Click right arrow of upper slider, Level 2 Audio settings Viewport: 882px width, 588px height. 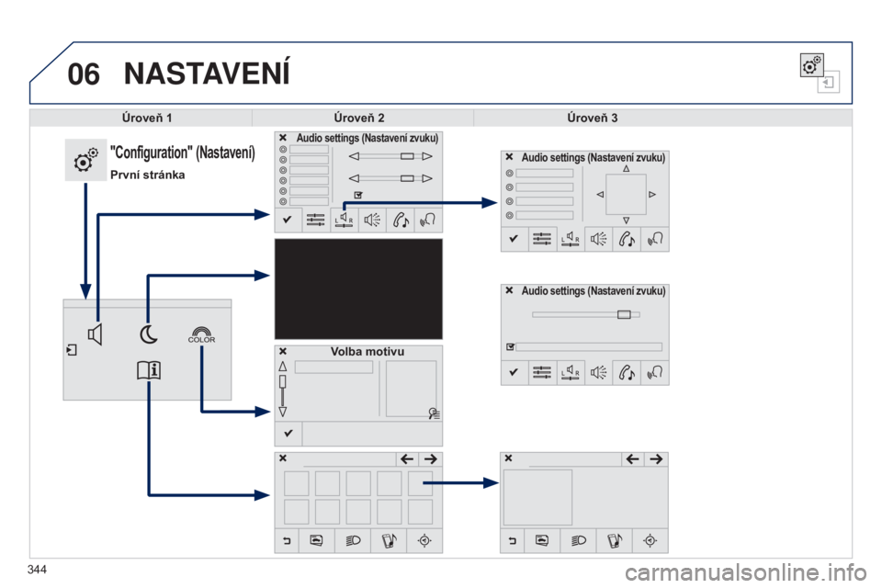[x=427, y=156]
